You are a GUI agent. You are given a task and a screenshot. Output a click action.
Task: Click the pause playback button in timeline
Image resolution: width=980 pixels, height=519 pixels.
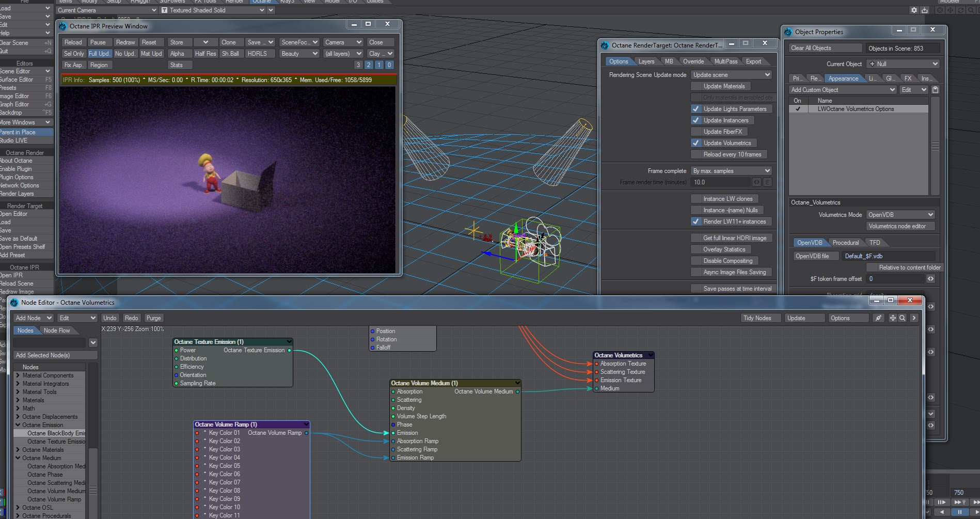tap(959, 512)
